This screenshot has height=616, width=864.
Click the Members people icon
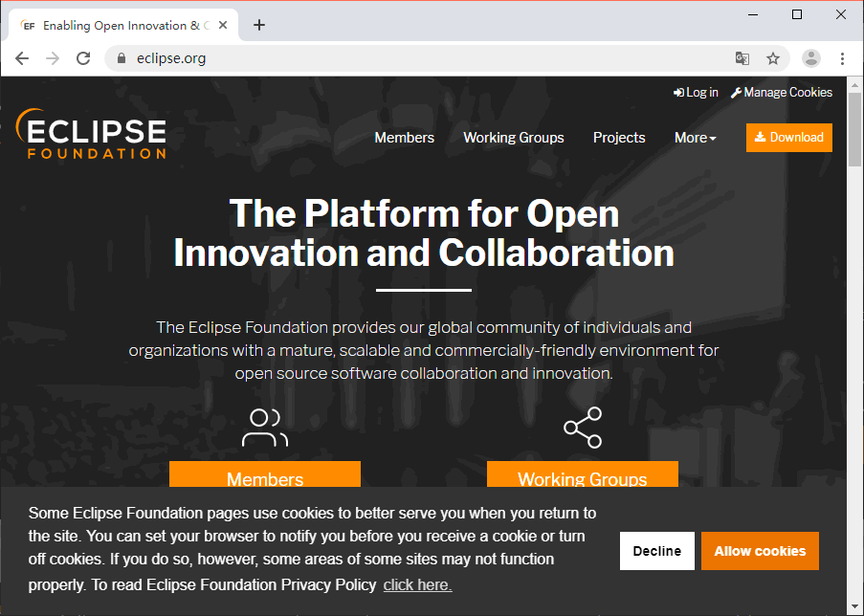click(265, 428)
